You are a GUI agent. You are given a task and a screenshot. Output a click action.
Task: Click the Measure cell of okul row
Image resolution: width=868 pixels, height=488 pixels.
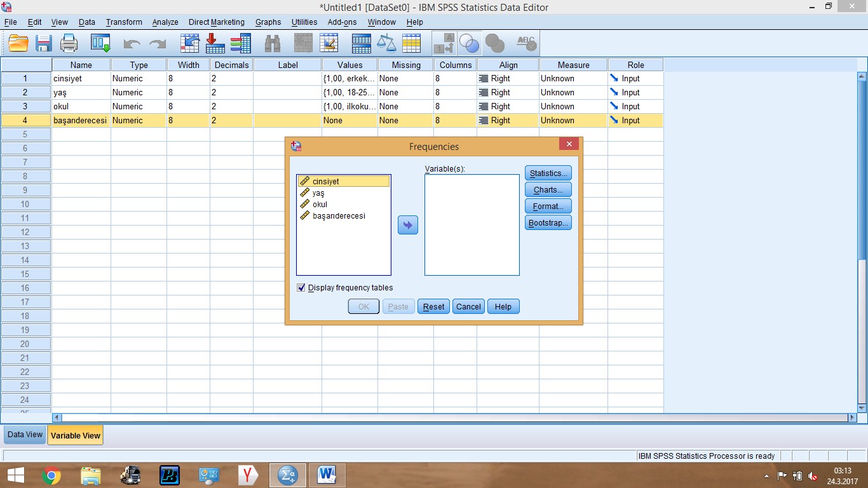(573, 107)
